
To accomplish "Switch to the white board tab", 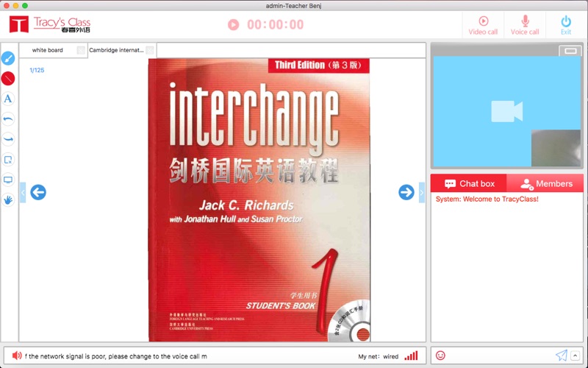I will 48,50.
